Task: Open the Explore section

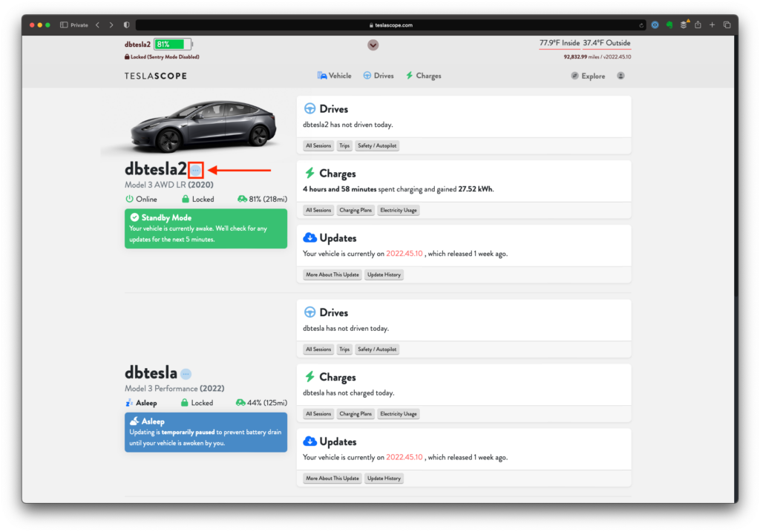Action: tap(589, 75)
